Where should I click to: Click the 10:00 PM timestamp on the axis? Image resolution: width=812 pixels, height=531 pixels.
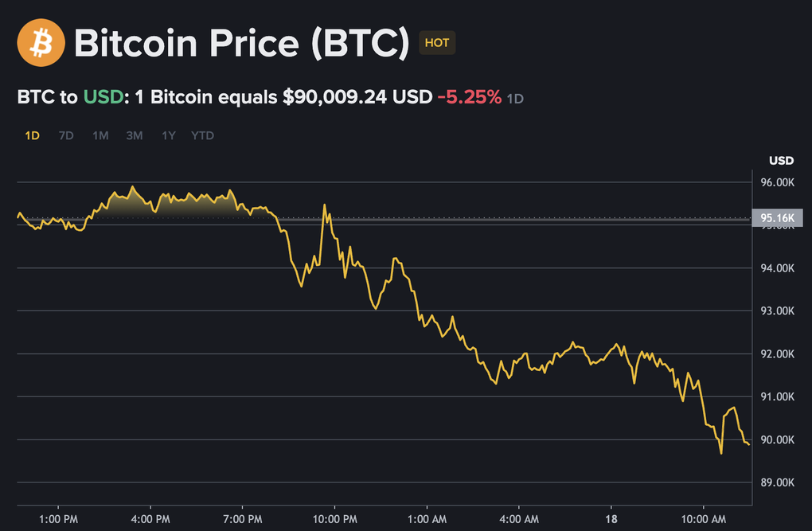tap(334, 517)
